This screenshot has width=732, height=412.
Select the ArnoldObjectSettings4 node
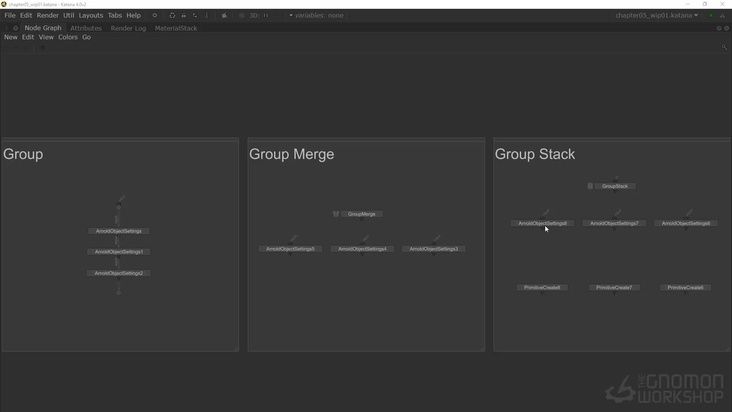pyautogui.click(x=362, y=249)
